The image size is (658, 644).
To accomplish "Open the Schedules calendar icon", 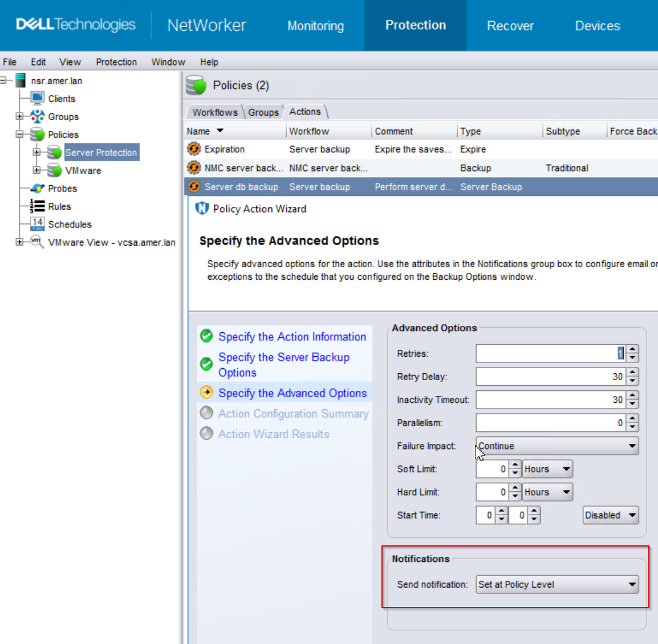I will pyautogui.click(x=38, y=224).
